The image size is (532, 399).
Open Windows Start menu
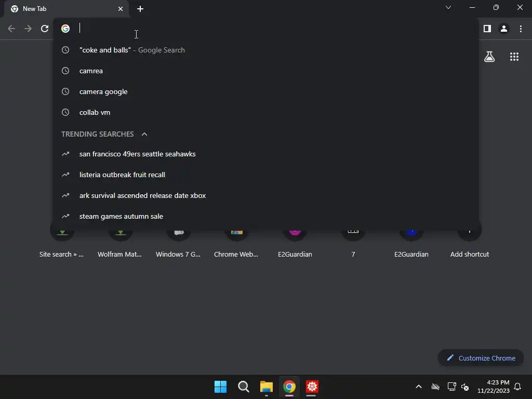220,387
